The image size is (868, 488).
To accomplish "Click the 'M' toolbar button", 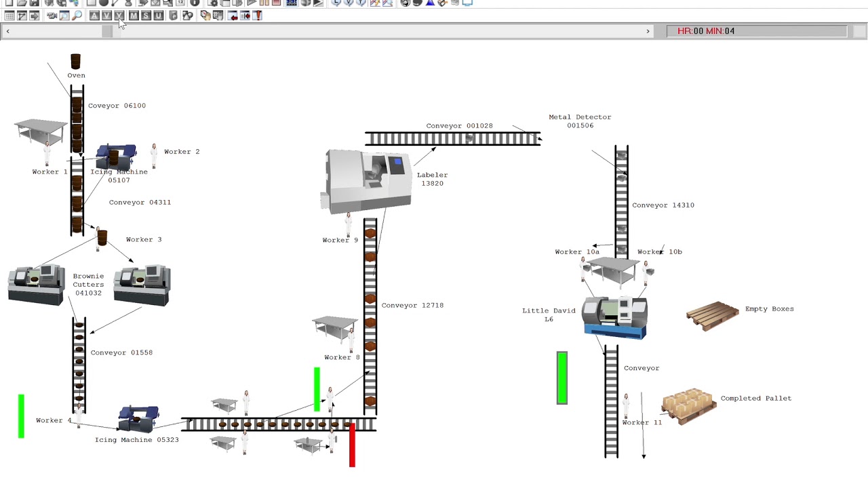I will pos(134,16).
